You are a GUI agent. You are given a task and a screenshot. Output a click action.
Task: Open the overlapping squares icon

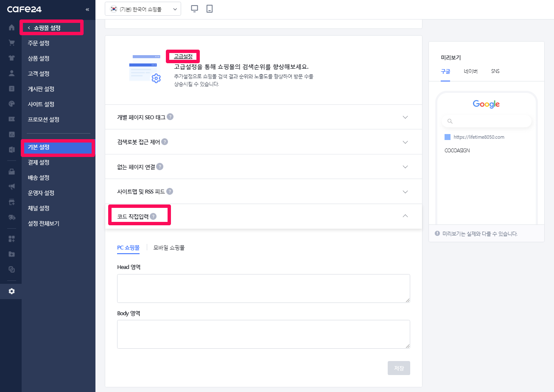coord(11,269)
